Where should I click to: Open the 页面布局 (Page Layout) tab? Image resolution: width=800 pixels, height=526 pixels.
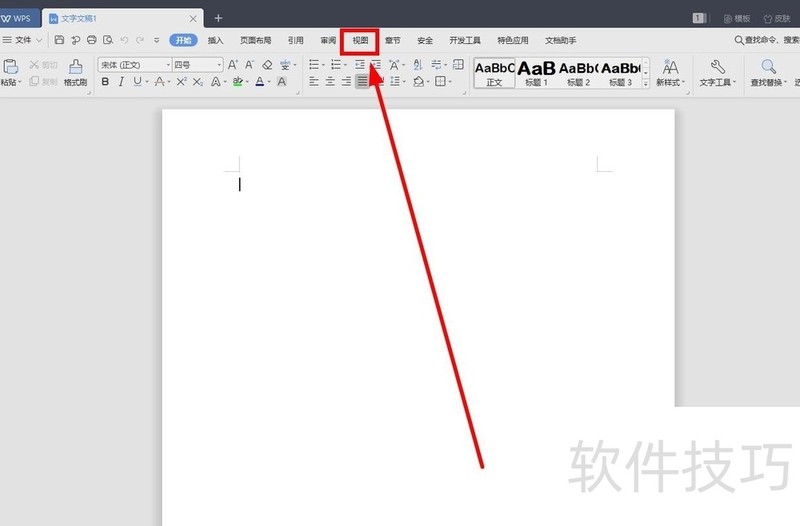pyautogui.click(x=255, y=40)
